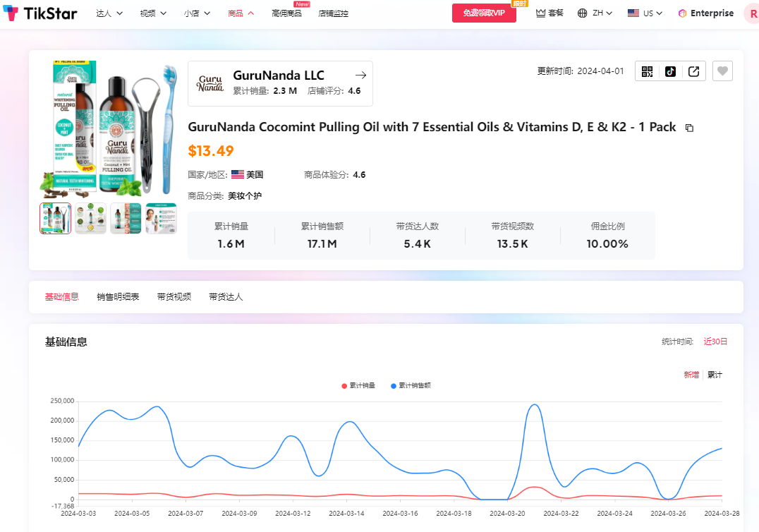
Task: Click the 美妆个护 category text
Action: pyautogui.click(x=245, y=196)
